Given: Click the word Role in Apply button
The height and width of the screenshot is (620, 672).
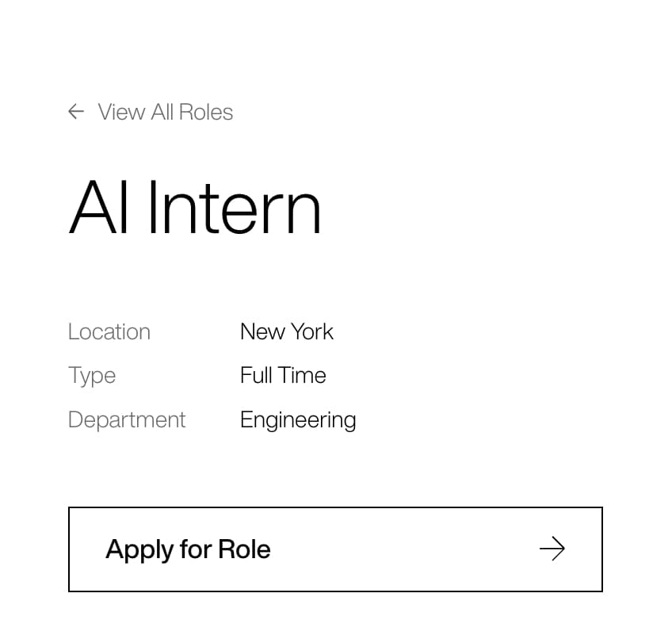Looking at the screenshot, I should (245, 549).
